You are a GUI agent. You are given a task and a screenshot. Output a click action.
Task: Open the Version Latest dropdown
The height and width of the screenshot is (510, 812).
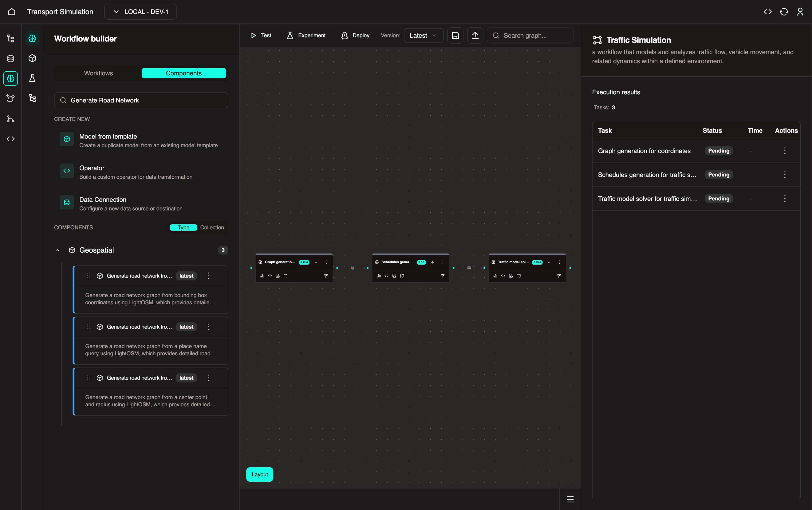coord(423,35)
